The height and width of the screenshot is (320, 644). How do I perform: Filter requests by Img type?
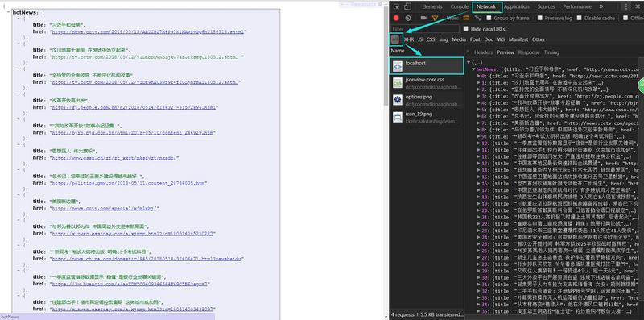click(444, 39)
